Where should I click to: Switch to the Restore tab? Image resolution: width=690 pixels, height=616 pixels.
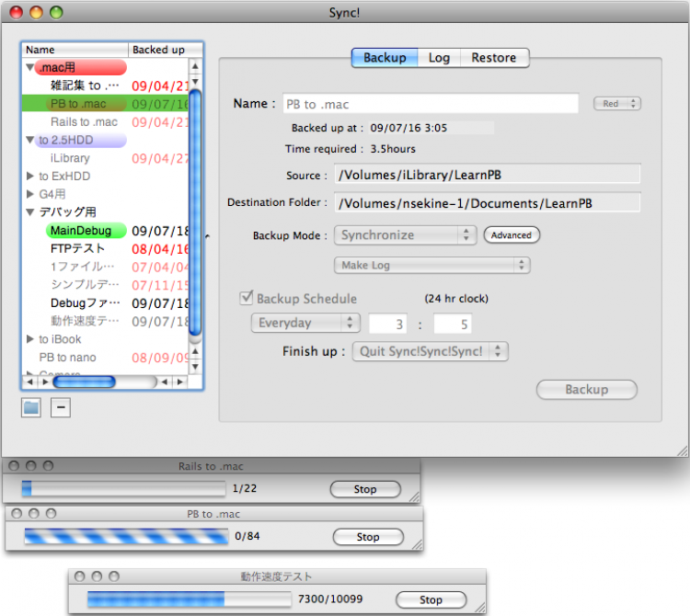[x=494, y=58]
